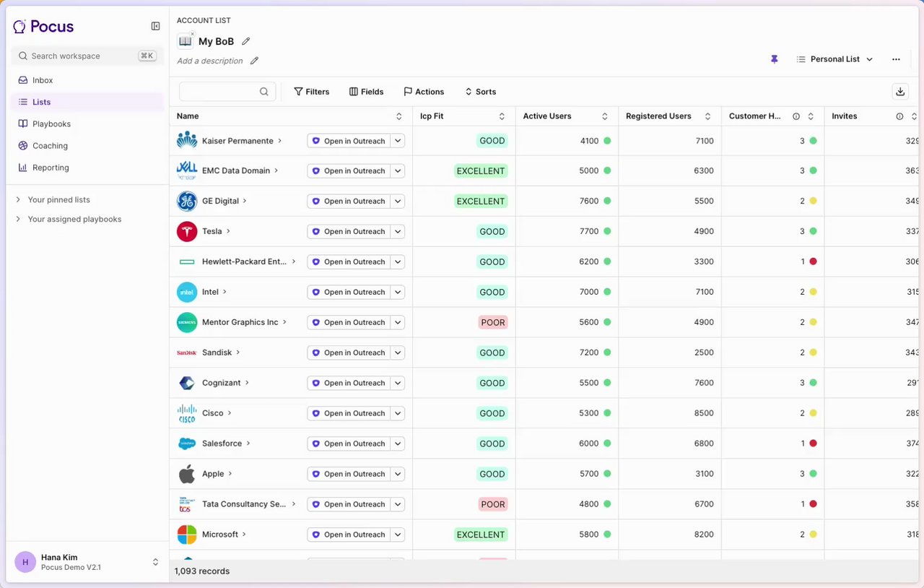Click the Search workspace field

point(87,56)
